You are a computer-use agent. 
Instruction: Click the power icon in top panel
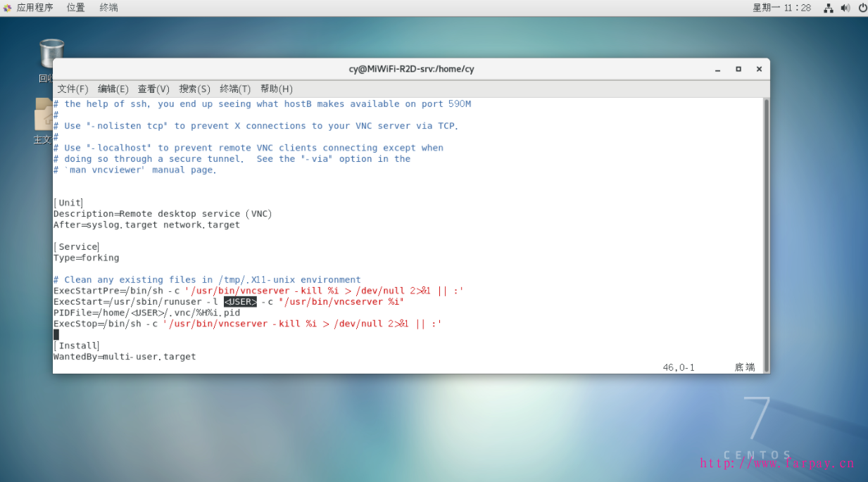point(860,8)
